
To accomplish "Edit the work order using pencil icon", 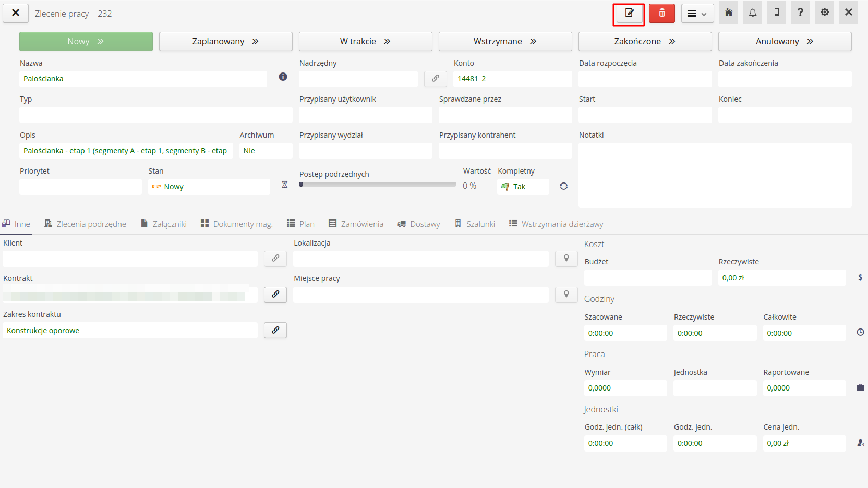I will pos(629,13).
